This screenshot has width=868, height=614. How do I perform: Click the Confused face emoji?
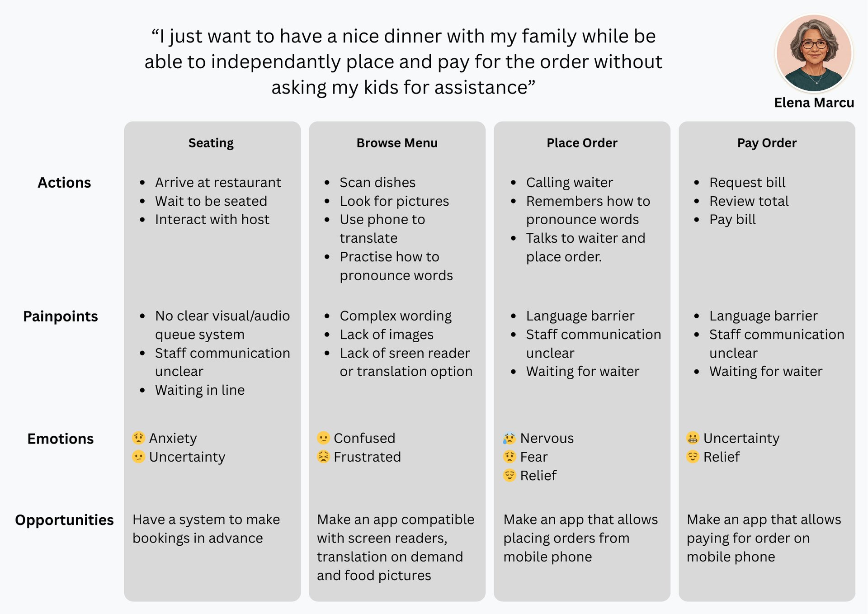323,438
